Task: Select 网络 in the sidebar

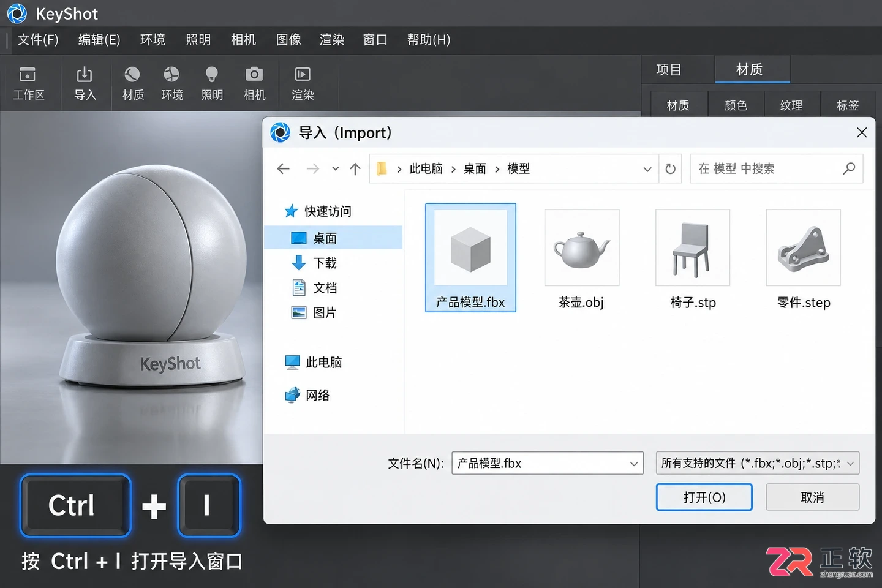Action: click(x=307, y=395)
